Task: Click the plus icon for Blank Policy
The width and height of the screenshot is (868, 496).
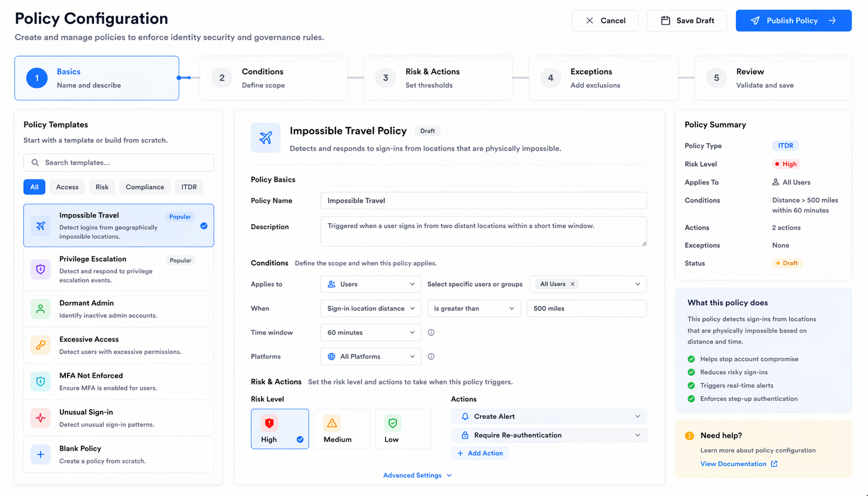Action: tap(40, 454)
